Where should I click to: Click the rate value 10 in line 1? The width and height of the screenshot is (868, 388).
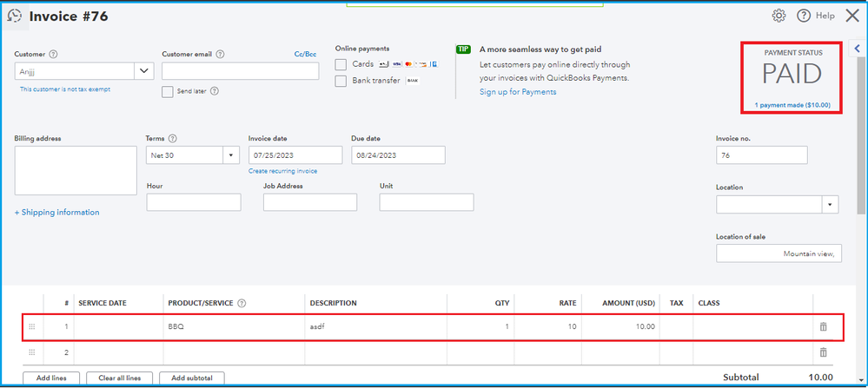click(572, 326)
